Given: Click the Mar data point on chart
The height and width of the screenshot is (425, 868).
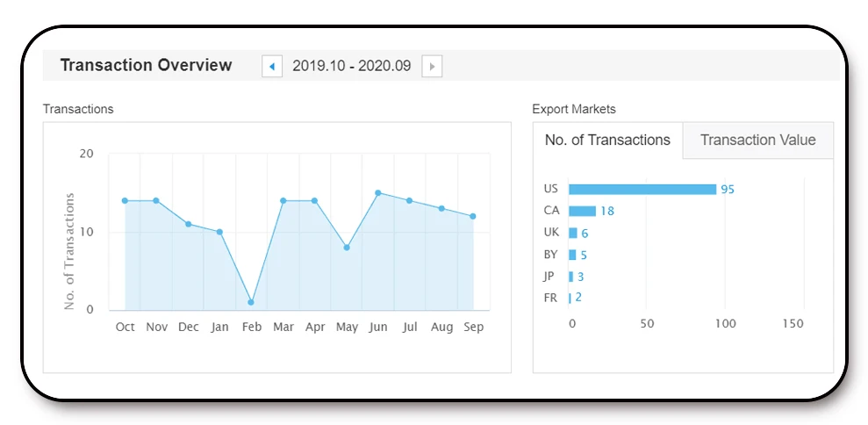Looking at the screenshot, I should click(283, 200).
